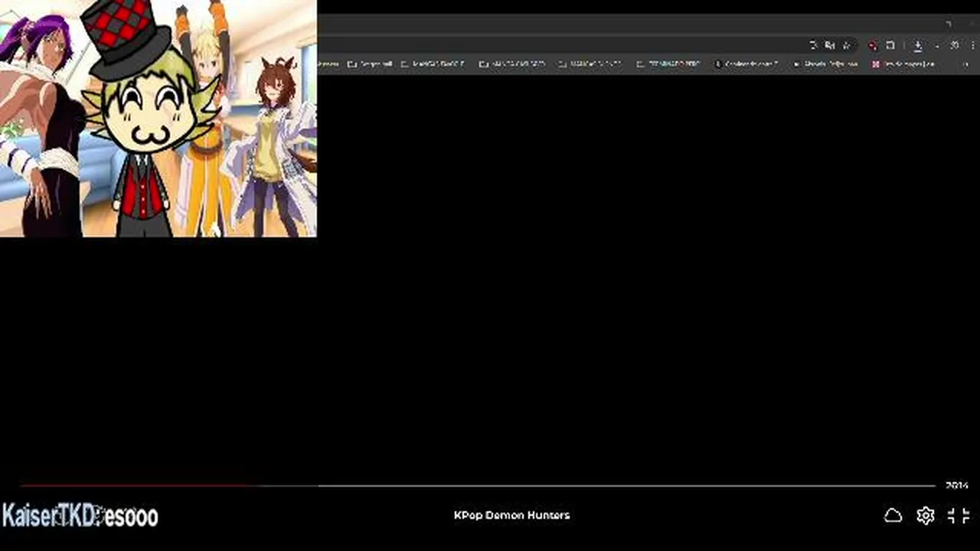Bookmark this page with the star icon
The width and height of the screenshot is (980, 551).
(x=846, y=46)
